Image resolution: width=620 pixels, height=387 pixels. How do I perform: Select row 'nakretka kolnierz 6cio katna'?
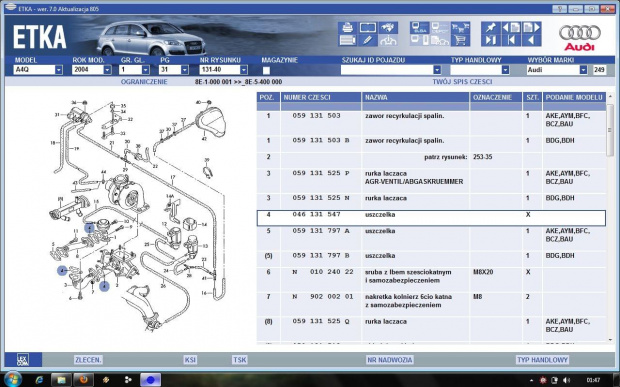(x=431, y=304)
